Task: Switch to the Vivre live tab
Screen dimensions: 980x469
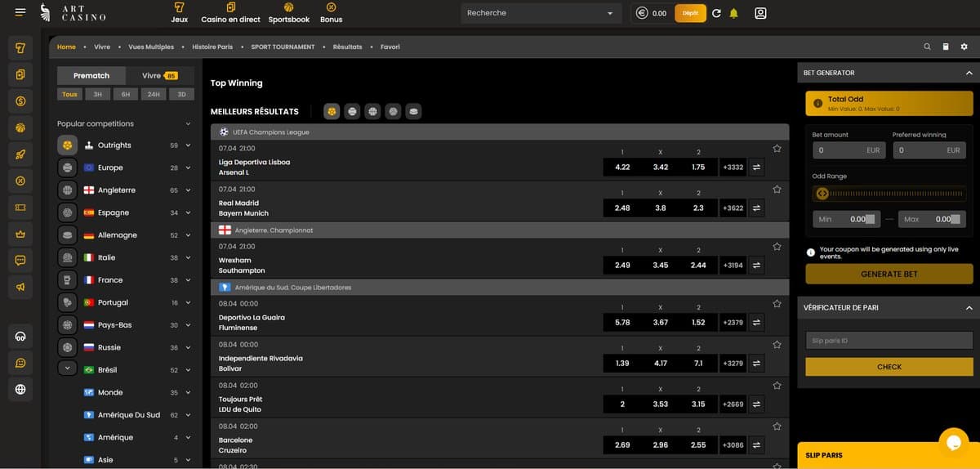Action: coord(160,75)
